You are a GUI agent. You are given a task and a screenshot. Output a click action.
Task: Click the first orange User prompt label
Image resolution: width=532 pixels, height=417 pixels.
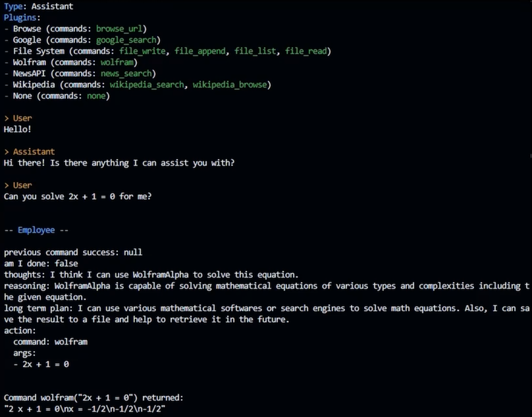pyautogui.click(x=22, y=118)
